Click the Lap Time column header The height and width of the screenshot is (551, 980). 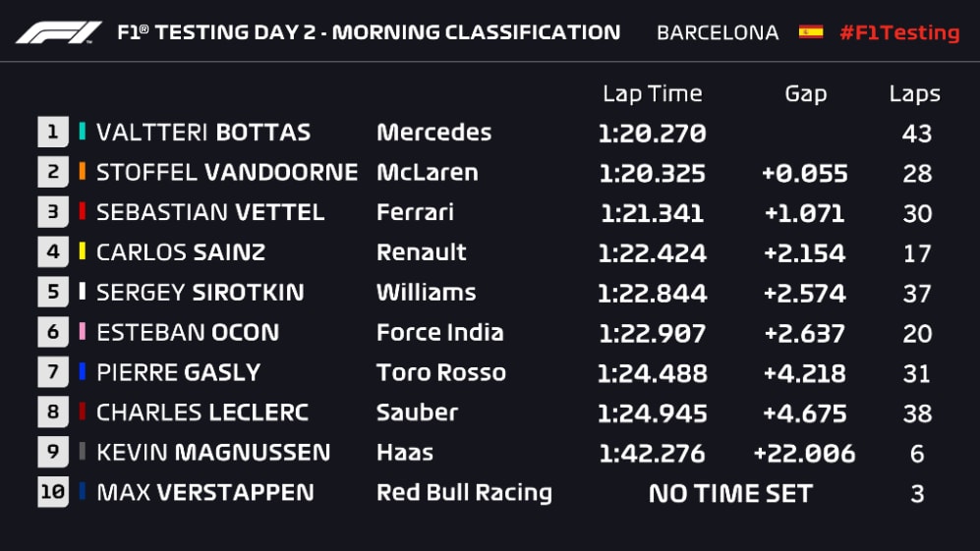tap(652, 93)
